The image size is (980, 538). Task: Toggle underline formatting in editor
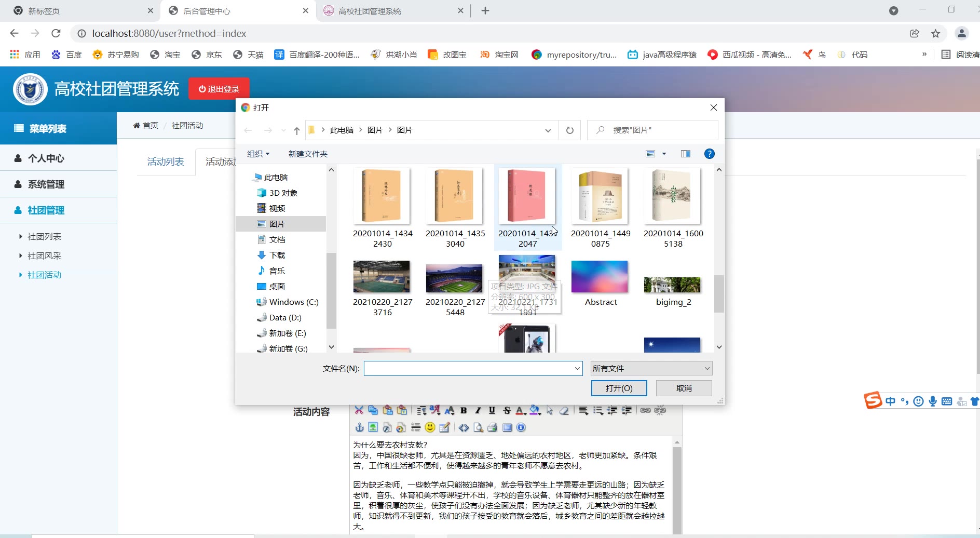click(492, 410)
